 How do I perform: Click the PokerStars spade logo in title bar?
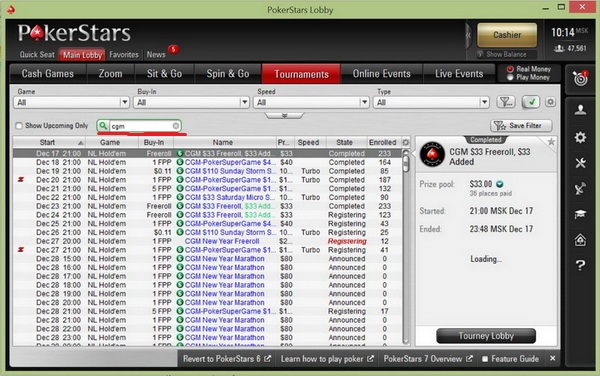(x=11, y=9)
